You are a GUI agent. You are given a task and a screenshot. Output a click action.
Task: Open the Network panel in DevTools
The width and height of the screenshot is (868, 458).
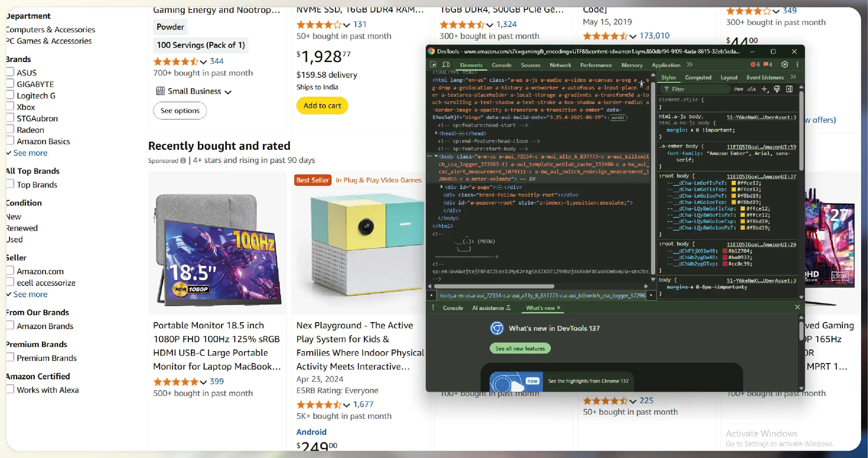pyautogui.click(x=560, y=65)
